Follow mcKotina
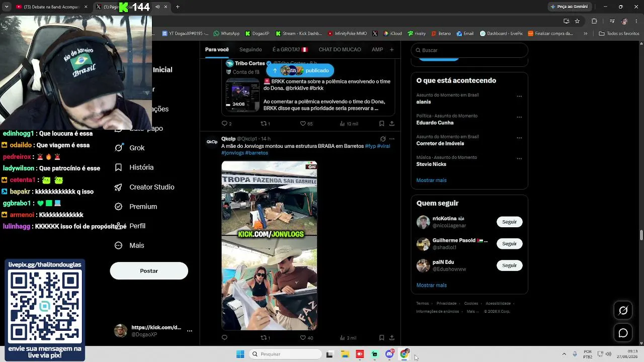Screen dimensions: 644x362 [x=509, y=222]
